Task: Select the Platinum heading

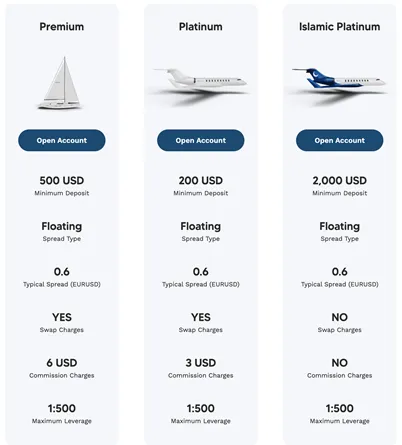Action: (x=201, y=27)
